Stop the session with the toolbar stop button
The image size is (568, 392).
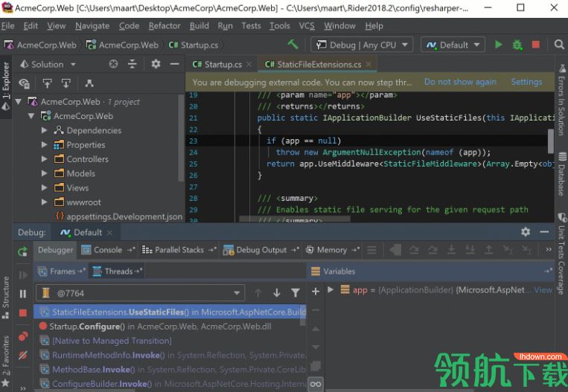pos(535,45)
